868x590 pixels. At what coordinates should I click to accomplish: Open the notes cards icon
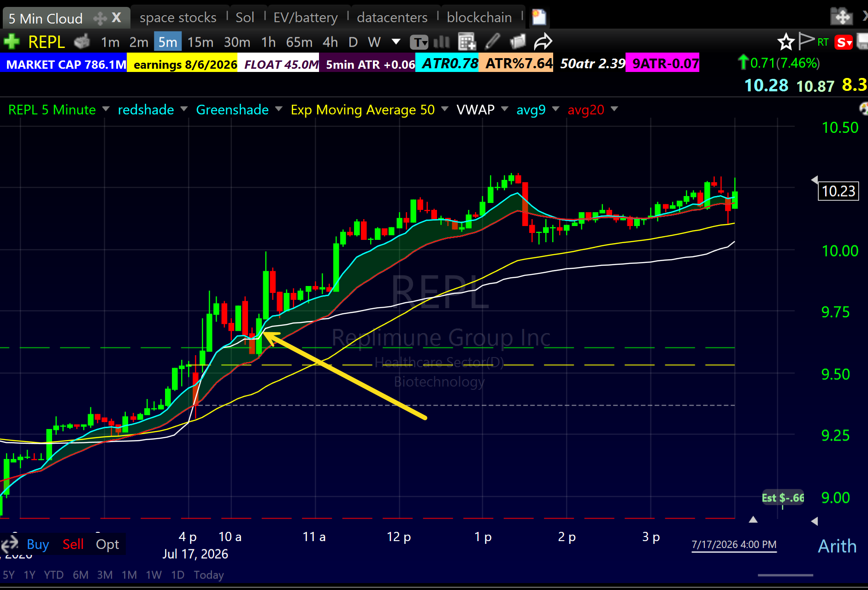click(518, 42)
